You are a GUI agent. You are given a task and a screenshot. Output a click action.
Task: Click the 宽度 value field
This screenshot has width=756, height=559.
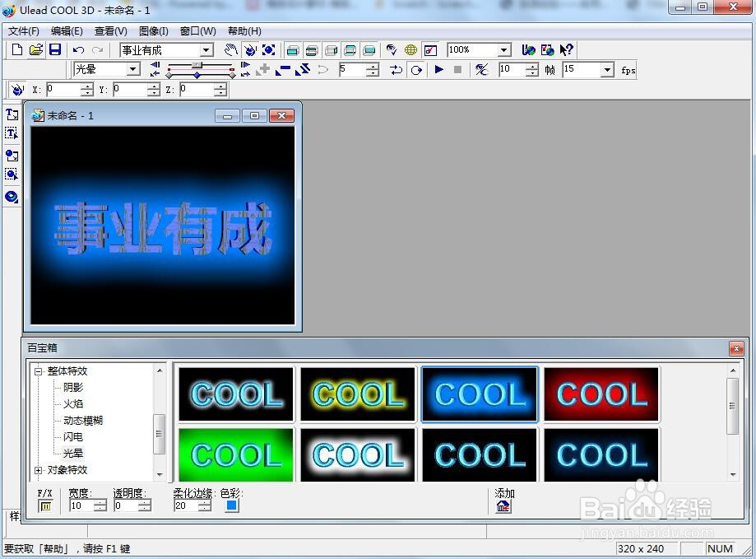click(x=81, y=505)
